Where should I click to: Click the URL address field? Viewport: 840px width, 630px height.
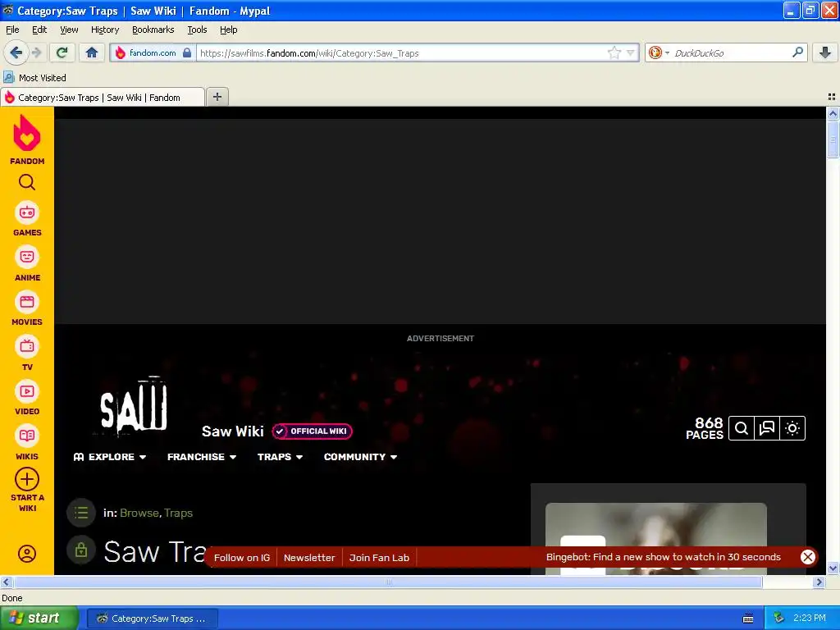tap(402, 52)
